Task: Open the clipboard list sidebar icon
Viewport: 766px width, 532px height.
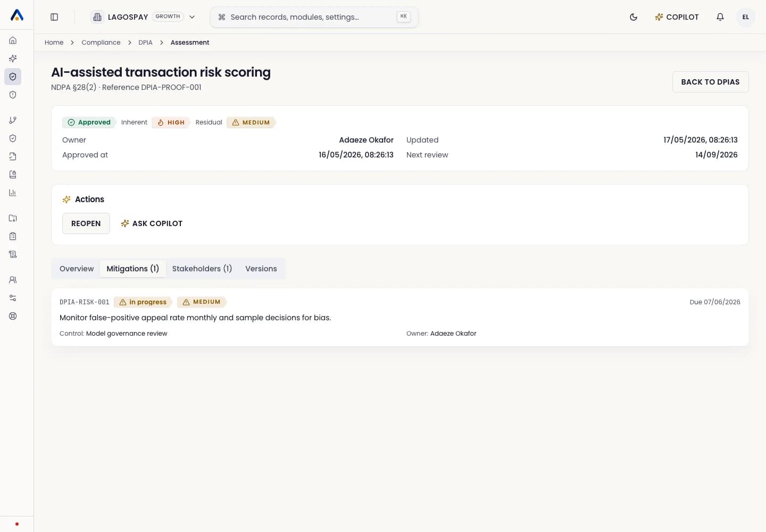Action: 13,236
